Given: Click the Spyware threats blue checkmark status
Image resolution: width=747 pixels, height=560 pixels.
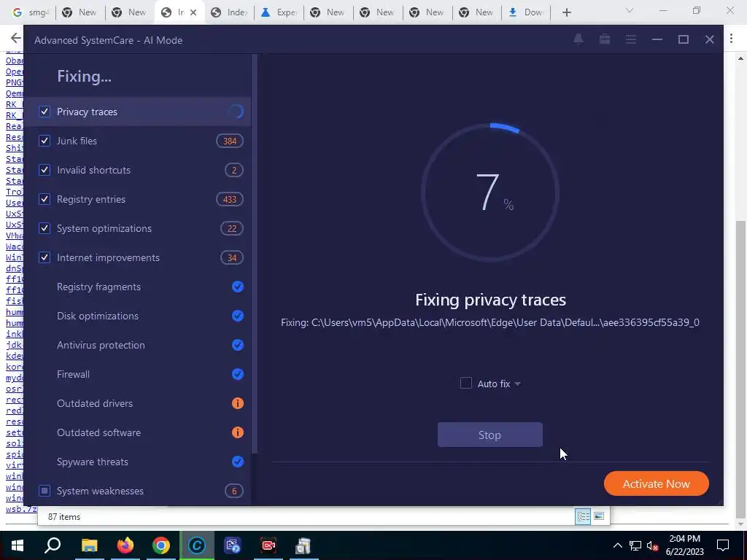Looking at the screenshot, I should point(237,462).
